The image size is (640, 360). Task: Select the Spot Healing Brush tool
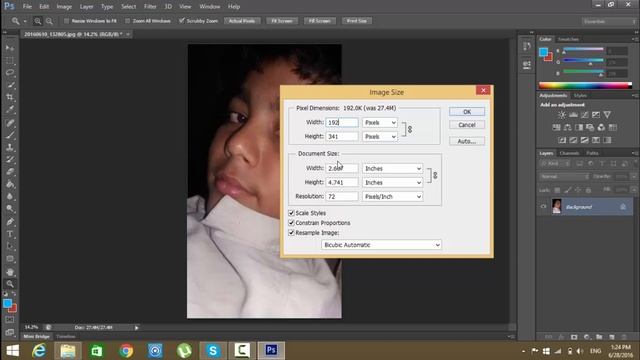pos(10,122)
